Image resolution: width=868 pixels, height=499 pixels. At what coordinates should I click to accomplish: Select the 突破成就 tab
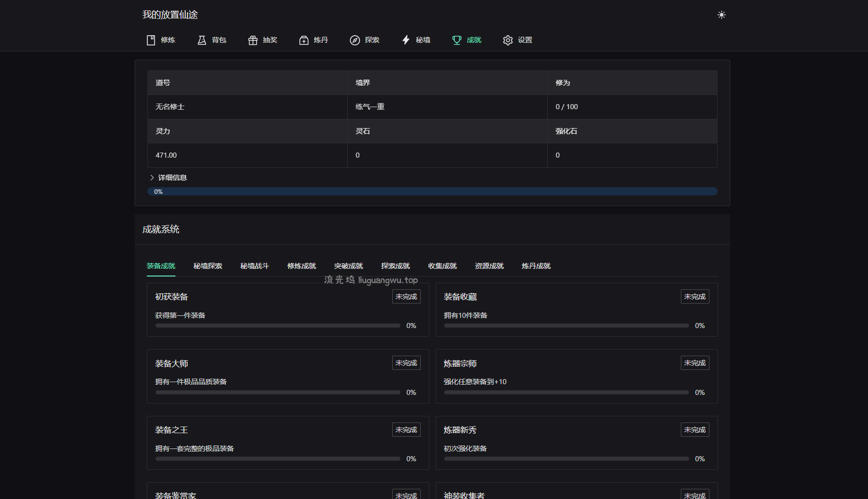pyautogui.click(x=348, y=266)
